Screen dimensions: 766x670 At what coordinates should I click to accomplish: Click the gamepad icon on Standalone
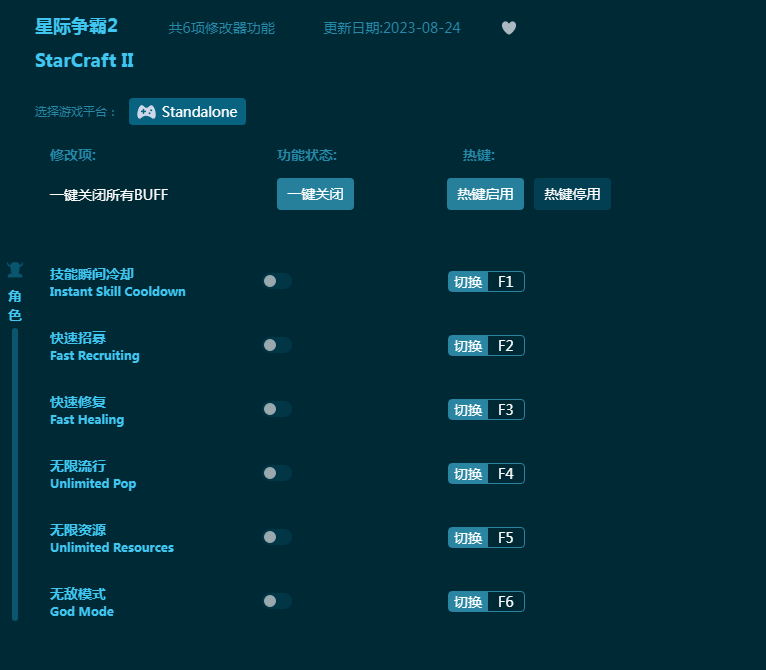(146, 112)
